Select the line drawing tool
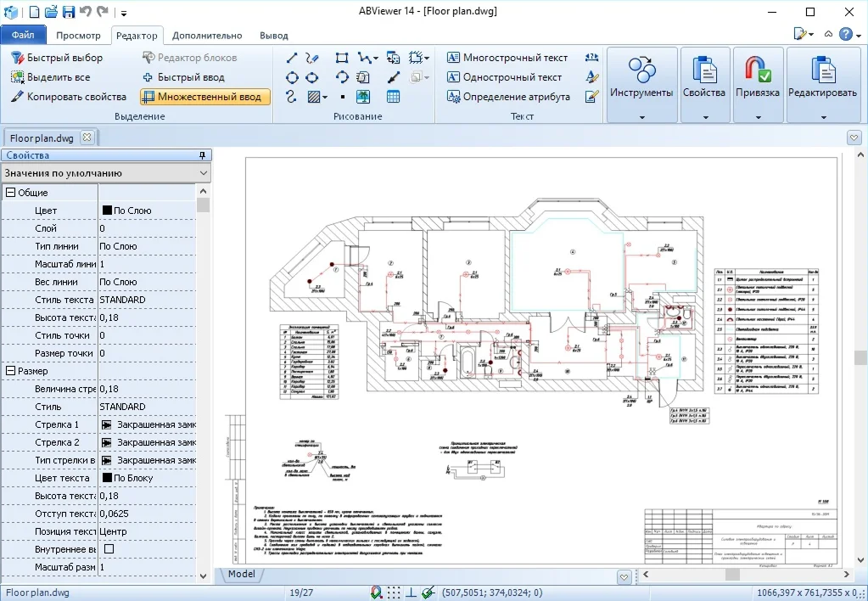The height and width of the screenshot is (601, 868). (x=291, y=58)
